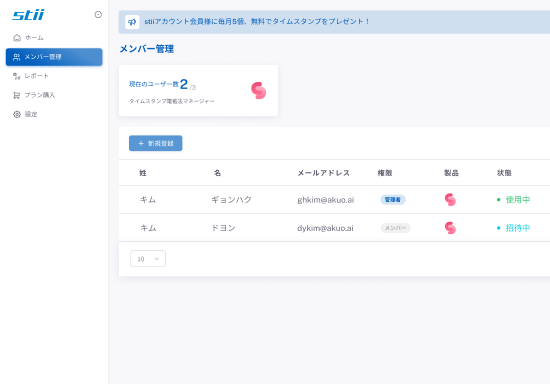Click the メンバー role badge
Viewport: 550px width, 384px height.
tap(395, 228)
